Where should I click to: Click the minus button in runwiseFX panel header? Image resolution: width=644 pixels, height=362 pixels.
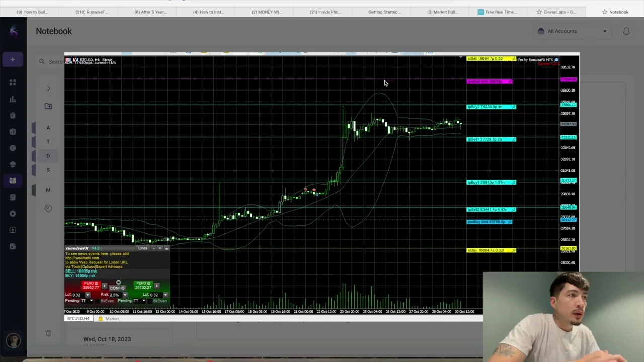coord(154,248)
